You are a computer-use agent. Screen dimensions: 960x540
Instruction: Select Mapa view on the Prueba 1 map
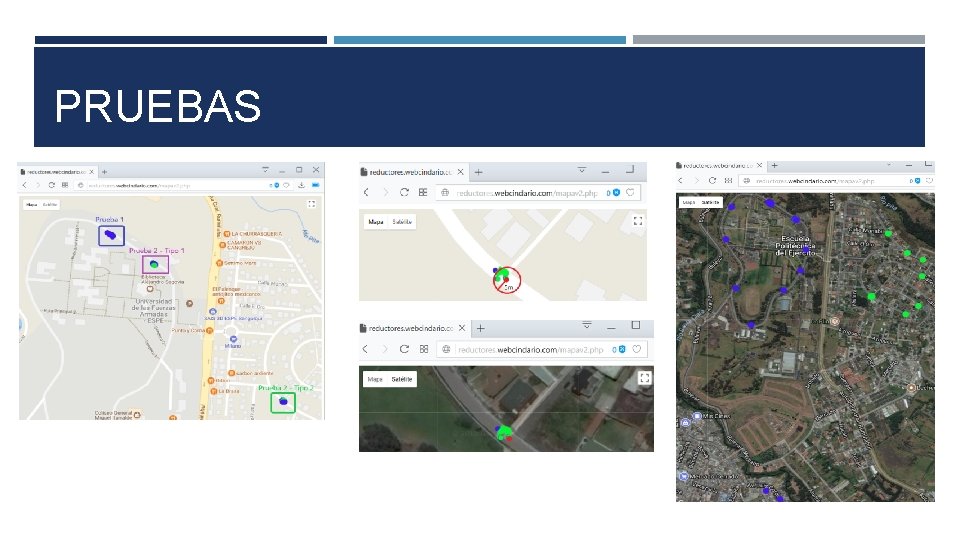click(32, 204)
